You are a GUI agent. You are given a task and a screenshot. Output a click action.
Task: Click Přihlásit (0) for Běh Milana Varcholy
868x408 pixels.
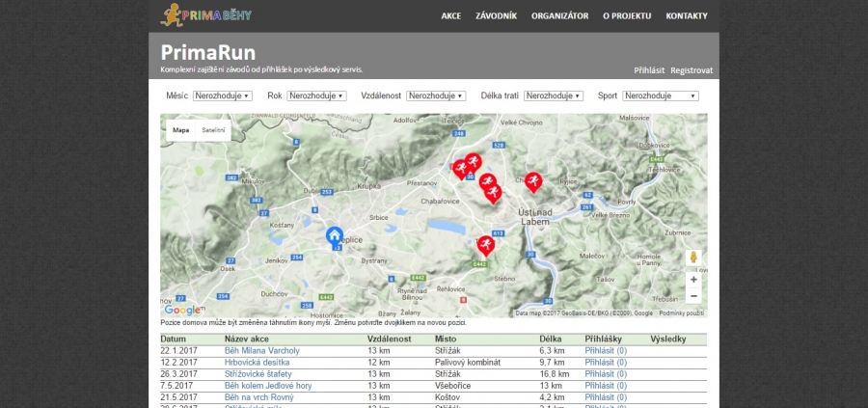(x=606, y=350)
